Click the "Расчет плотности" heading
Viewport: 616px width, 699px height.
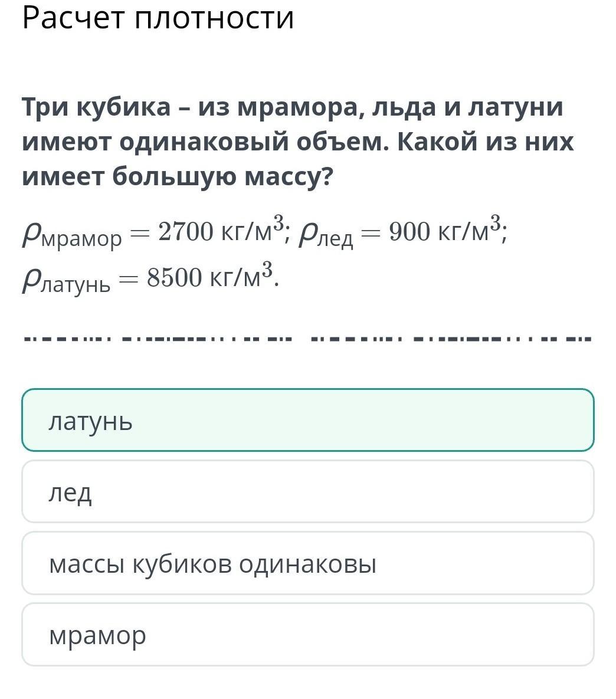coord(158,18)
